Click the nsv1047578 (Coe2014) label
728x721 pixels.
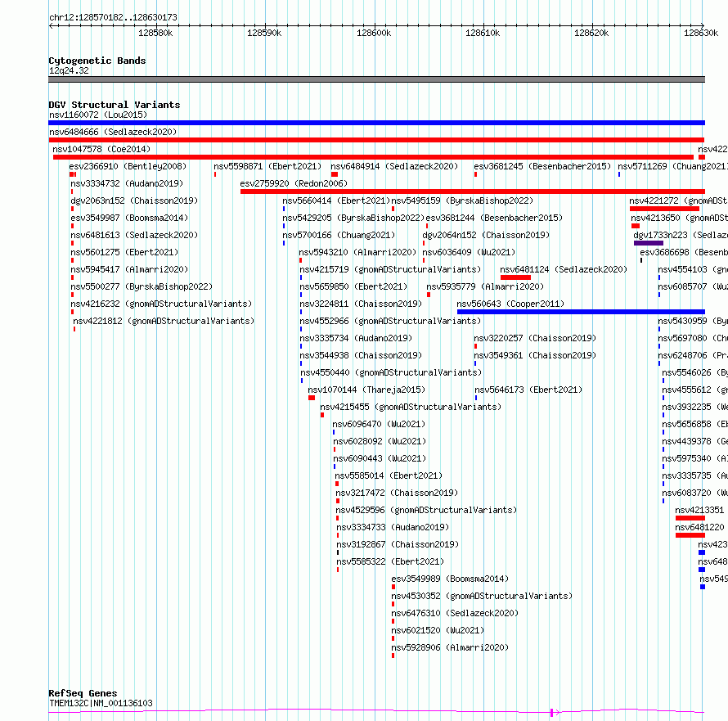pyautogui.click(x=101, y=149)
